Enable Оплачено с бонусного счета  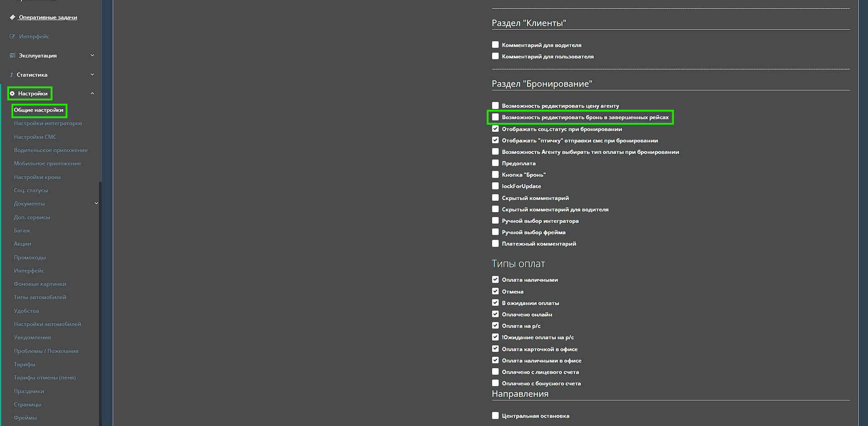pos(495,383)
